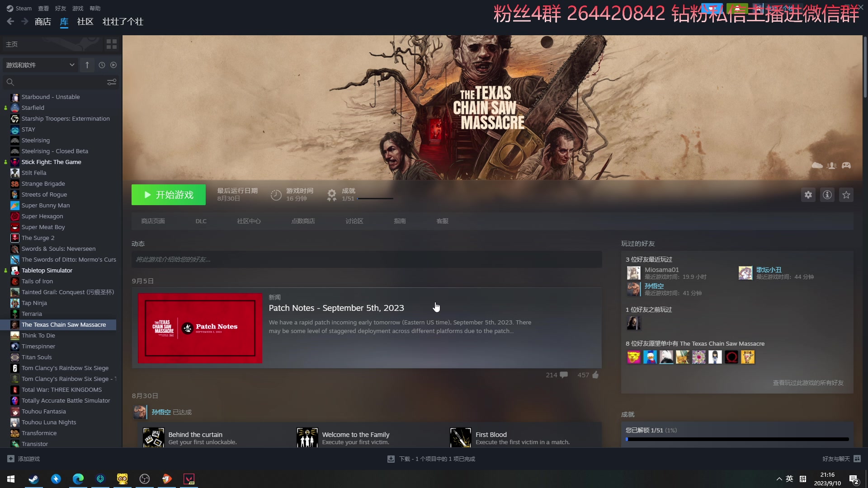The width and height of the screenshot is (868, 488).
Task: Click the back navigation arrow
Action: pyautogui.click(x=10, y=21)
